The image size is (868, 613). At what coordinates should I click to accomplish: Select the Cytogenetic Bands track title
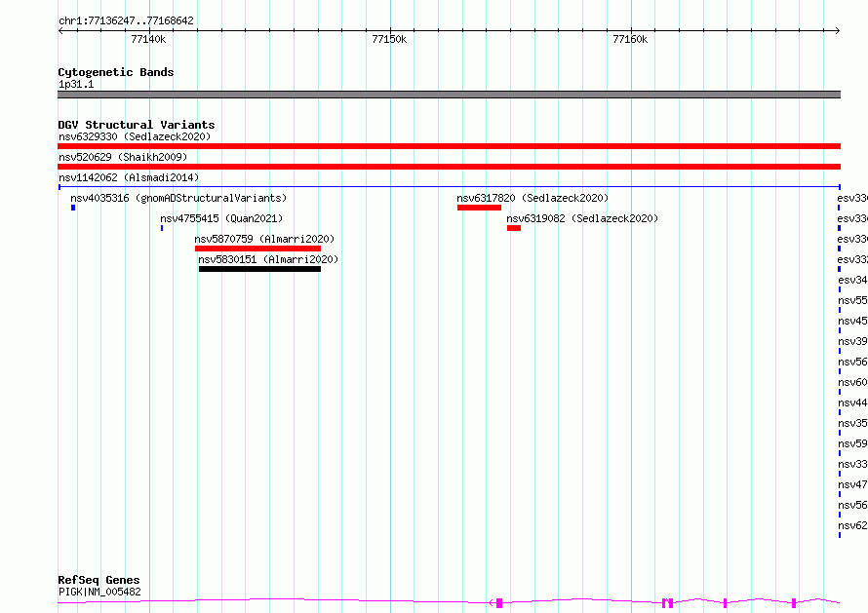tap(116, 72)
